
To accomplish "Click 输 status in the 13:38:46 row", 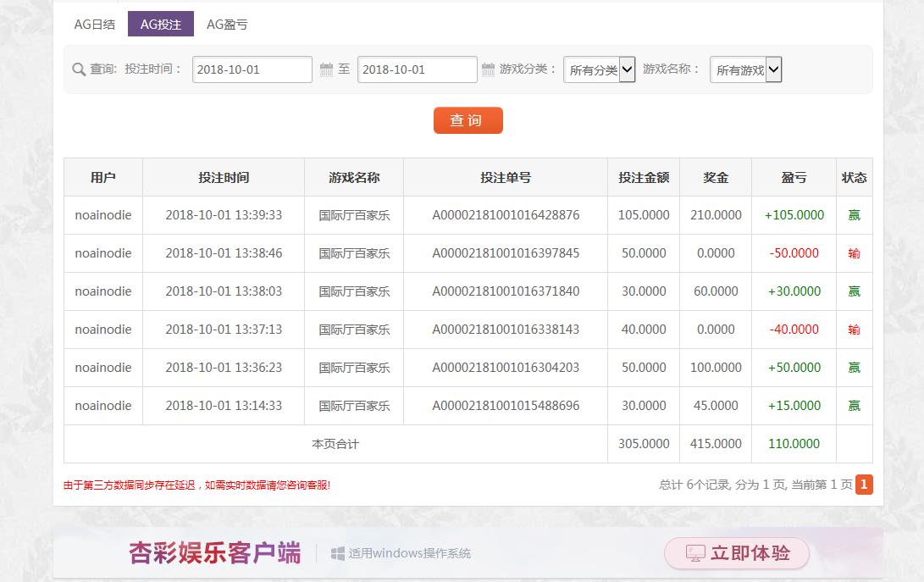I will 855,253.
